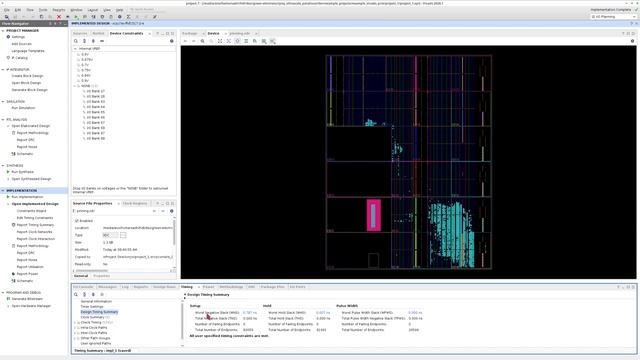The height and width of the screenshot is (360, 640).
Task: Select the Properties tab under Source File Properties
Action: pyautogui.click(x=101, y=276)
